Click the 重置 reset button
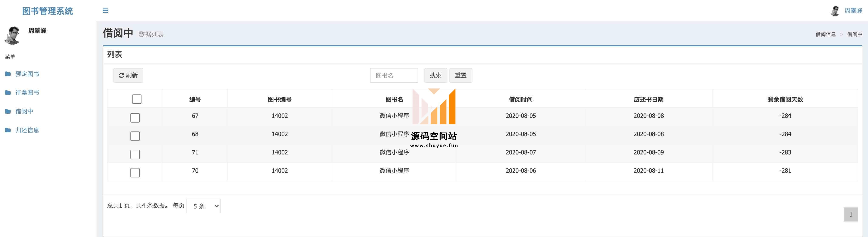 point(461,75)
